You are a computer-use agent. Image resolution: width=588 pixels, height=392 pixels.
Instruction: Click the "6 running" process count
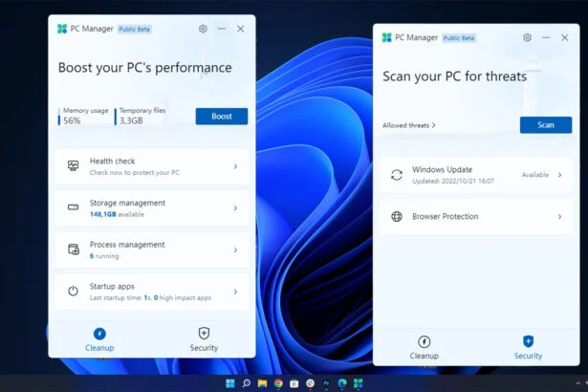coord(104,256)
